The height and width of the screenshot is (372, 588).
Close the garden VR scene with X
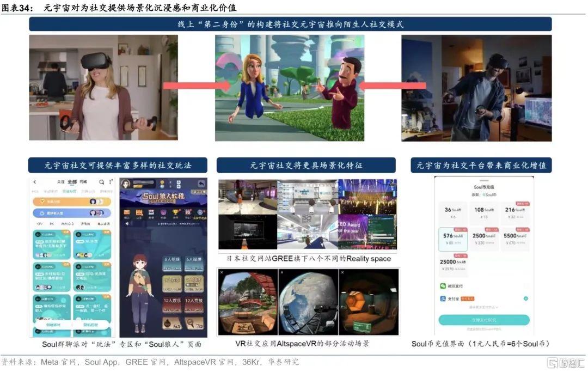click(222, 272)
